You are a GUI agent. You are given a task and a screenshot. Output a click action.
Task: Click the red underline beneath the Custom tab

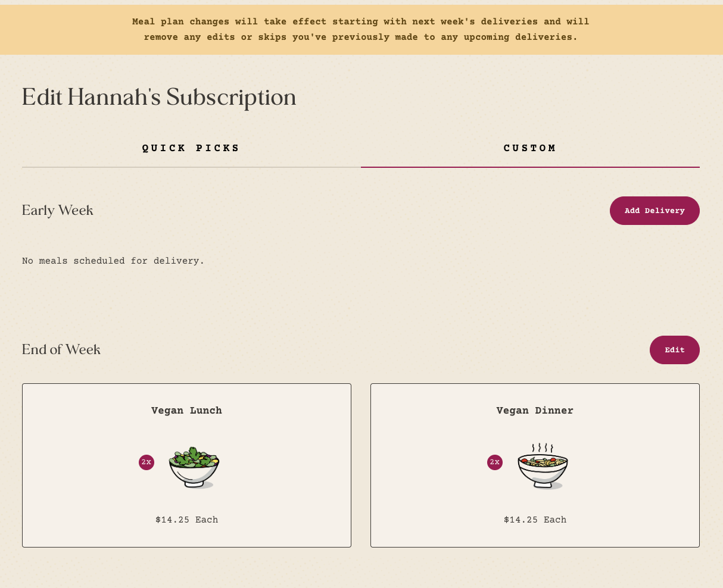click(530, 167)
